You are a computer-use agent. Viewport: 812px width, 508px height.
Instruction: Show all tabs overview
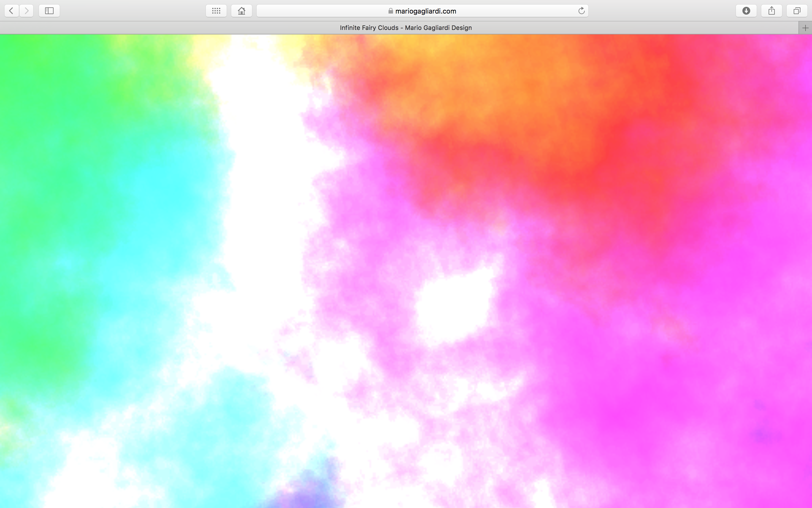(x=797, y=11)
